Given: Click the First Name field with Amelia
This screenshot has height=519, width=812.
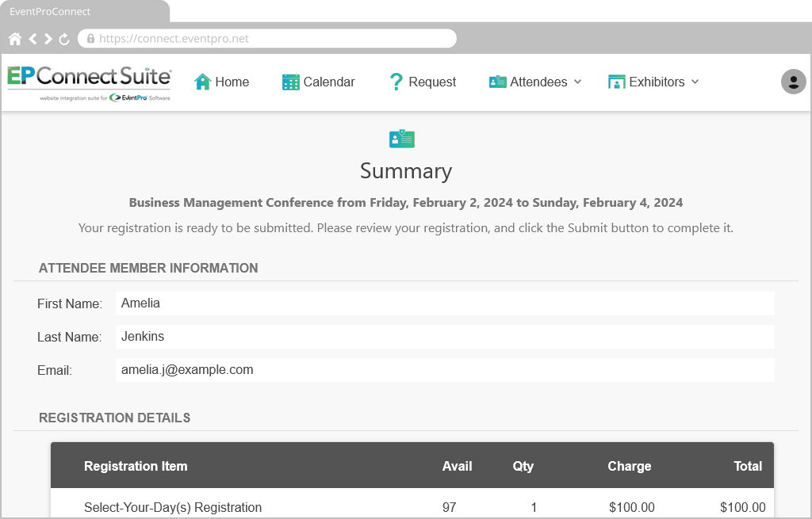Looking at the screenshot, I should [x=445, y=303].
